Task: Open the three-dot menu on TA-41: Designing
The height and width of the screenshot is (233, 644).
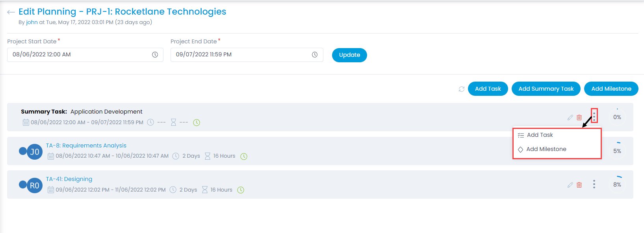Action: tap(594, 184)
